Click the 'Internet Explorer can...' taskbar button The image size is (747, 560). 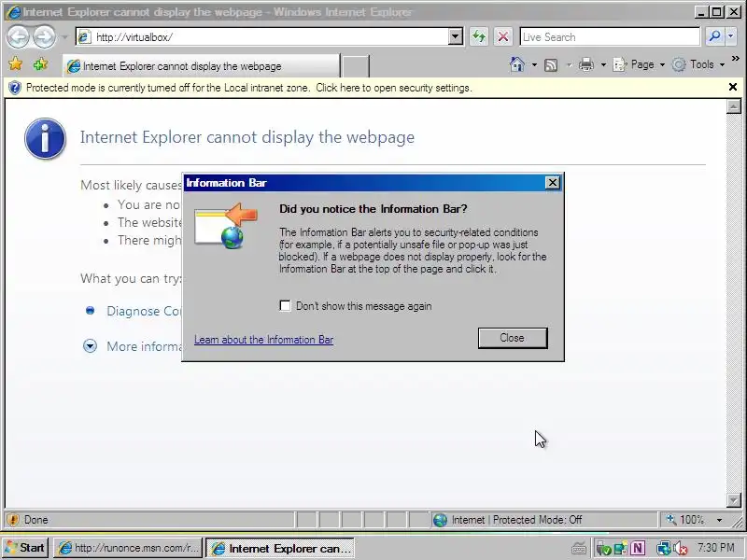[280, 548]
